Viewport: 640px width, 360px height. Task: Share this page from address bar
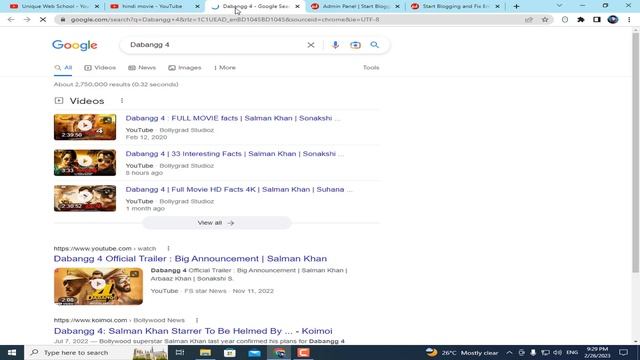pos(529,20)
